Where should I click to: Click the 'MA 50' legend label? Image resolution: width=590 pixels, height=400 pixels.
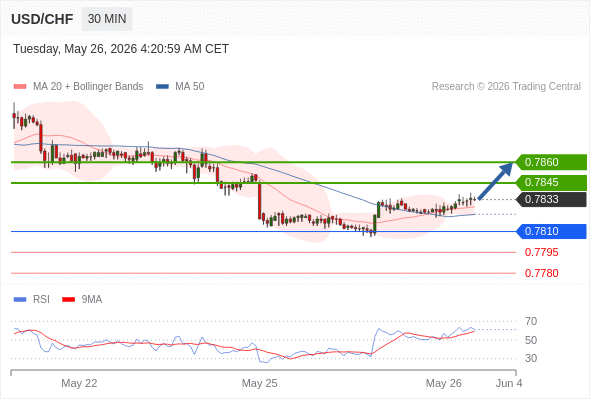pos(190,87)
